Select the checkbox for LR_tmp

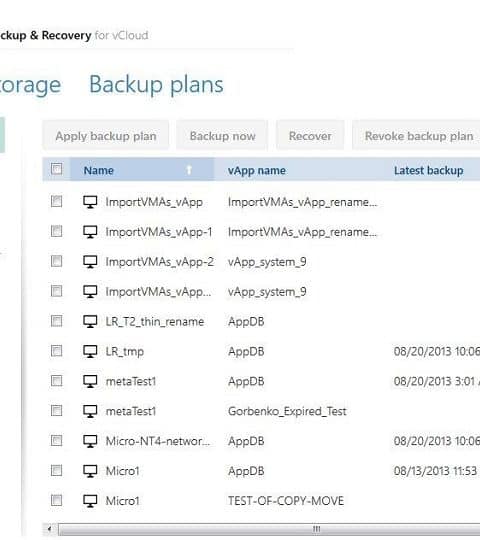point(56,351)
